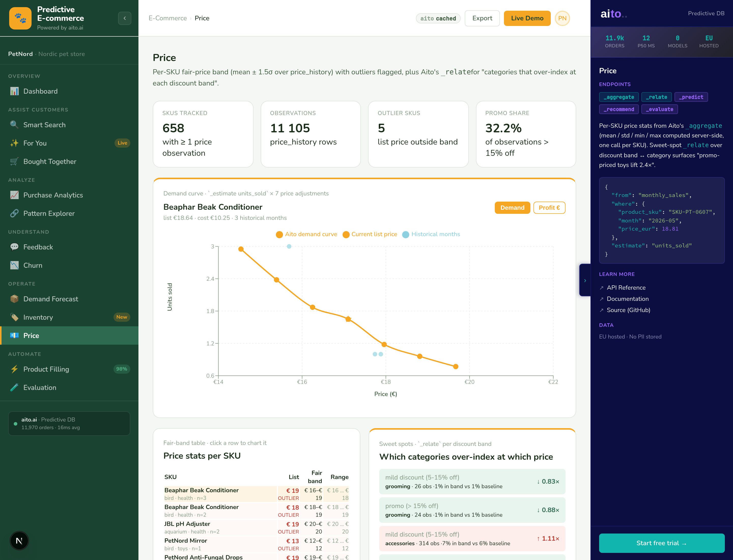The width and height of the screenshot is (733, 560).
Task: Click the _recommend endpoint tag
Action: coord(619,109)
